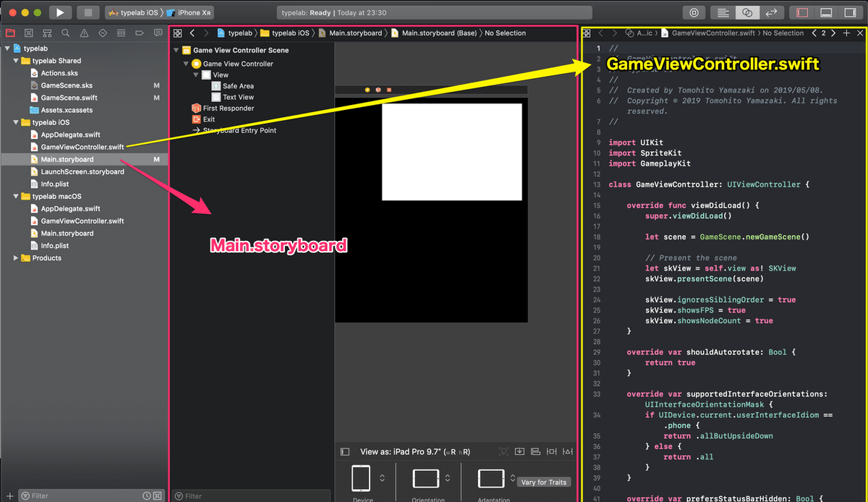Open LaunchScreen.storyboard

[82, 171]
